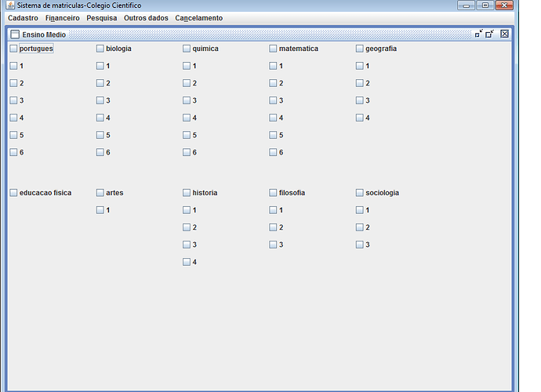Check option 3 under portugues
The width and height of the screenshot is (541, 392).
click(16, 100)
